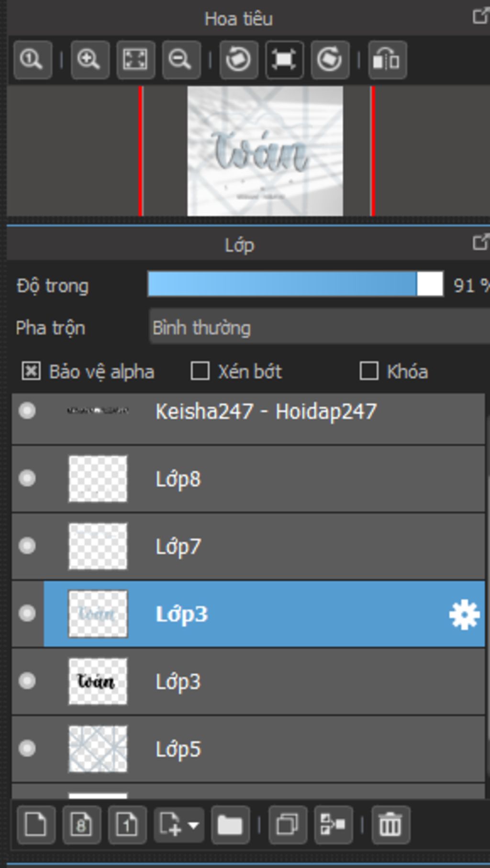Open settings gear of selected Lớp3 layer
The width and height of the screenshot is (490, 868).
click(464, 615)
